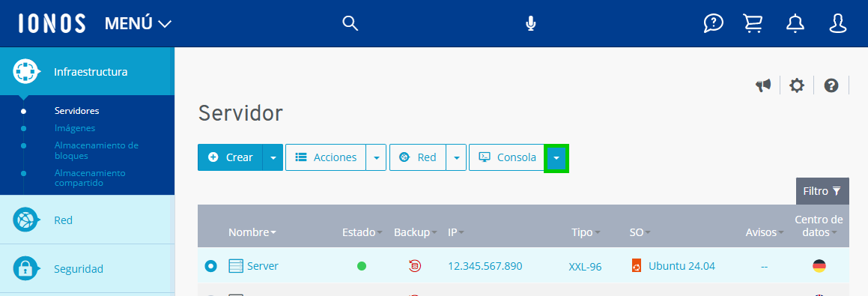
Task: Open the notifications bell icon
Action: coord(795,23)
